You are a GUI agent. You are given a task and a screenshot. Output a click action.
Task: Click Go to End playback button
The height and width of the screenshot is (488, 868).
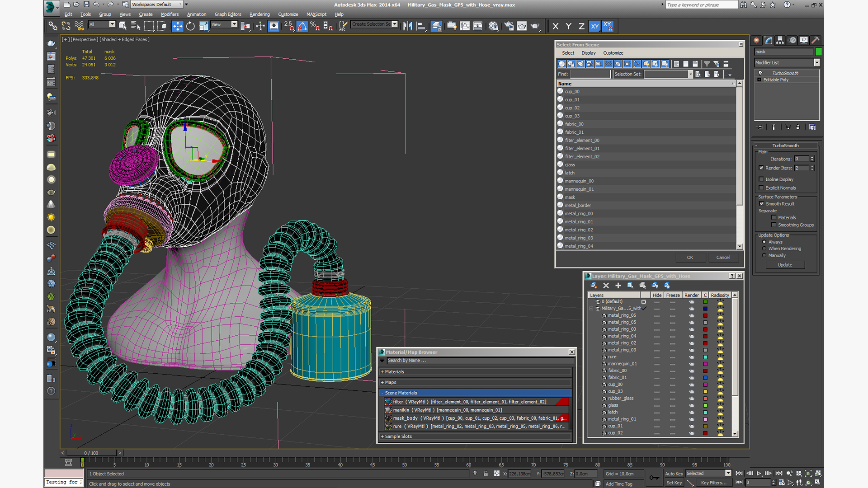point(778,473)
